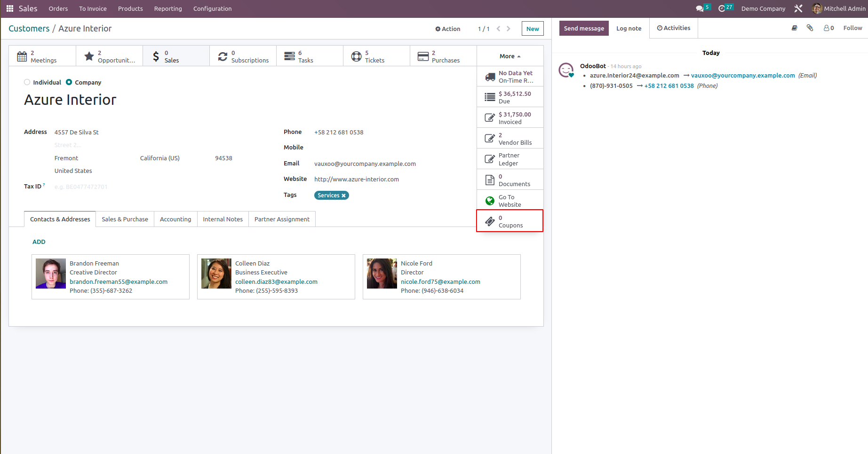Open the Purchases credit card stat button
The height and width of the screenshot is (454, 868).
pyautogui.click(x=443, y=56)
